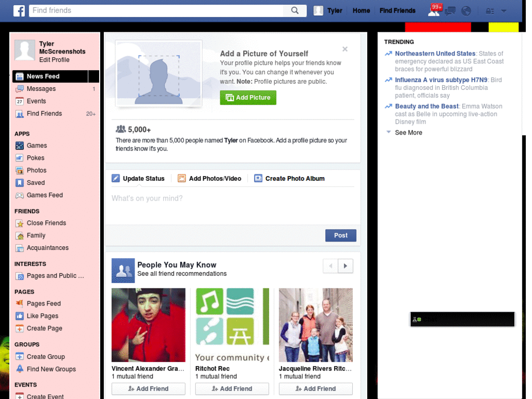
Task: Click the Create Page icon
Action: tap(20, 328)
